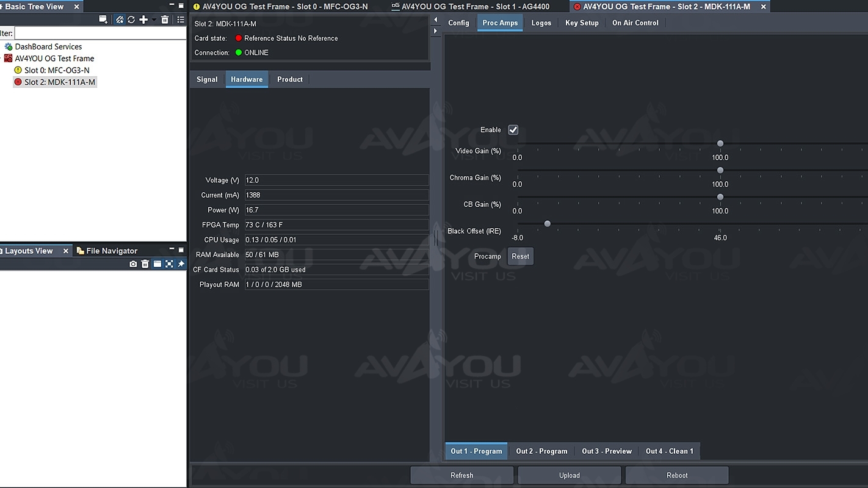This screenshot has height=488, width=868.
Task: Click the trash icon in Basic Tree View toolbar
Action: [165, 20]
